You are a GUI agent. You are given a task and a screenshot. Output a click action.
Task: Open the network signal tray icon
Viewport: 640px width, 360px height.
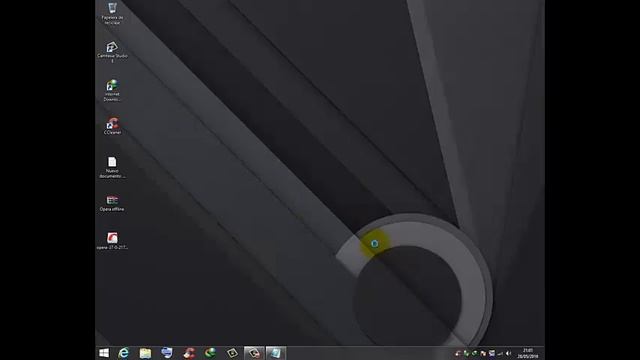point(500,353)
